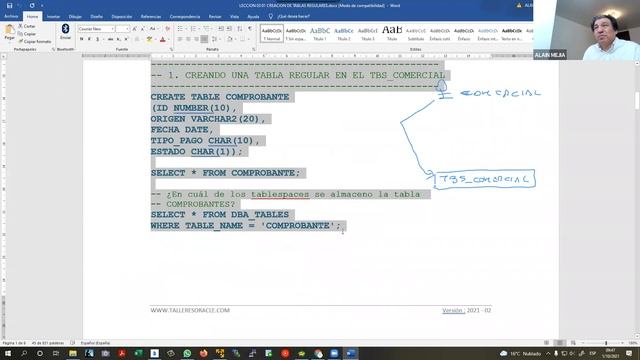
Task: Toggle subscript formatting
Action: (118, 40)
